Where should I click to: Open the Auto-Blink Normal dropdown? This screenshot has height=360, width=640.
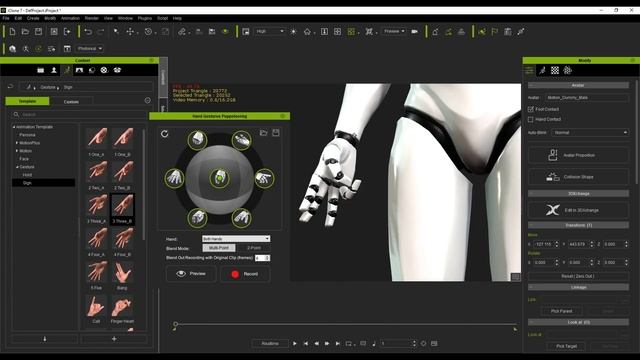coord(590,133)
